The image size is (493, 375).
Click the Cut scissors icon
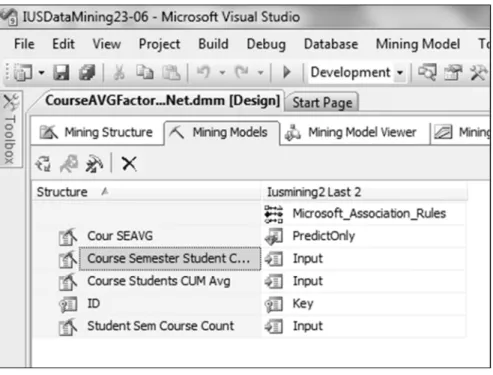[119, 72]
